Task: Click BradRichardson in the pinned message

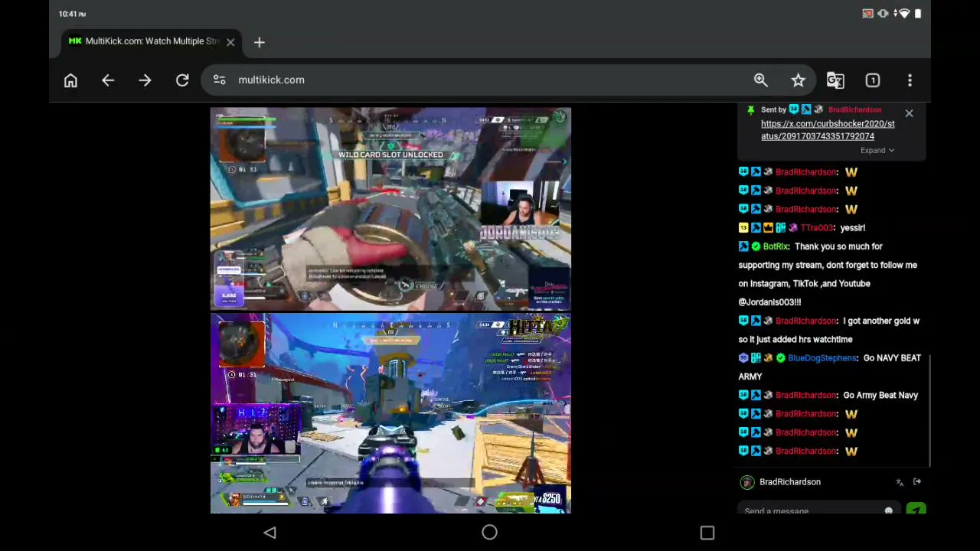Action: coord(854,109)
